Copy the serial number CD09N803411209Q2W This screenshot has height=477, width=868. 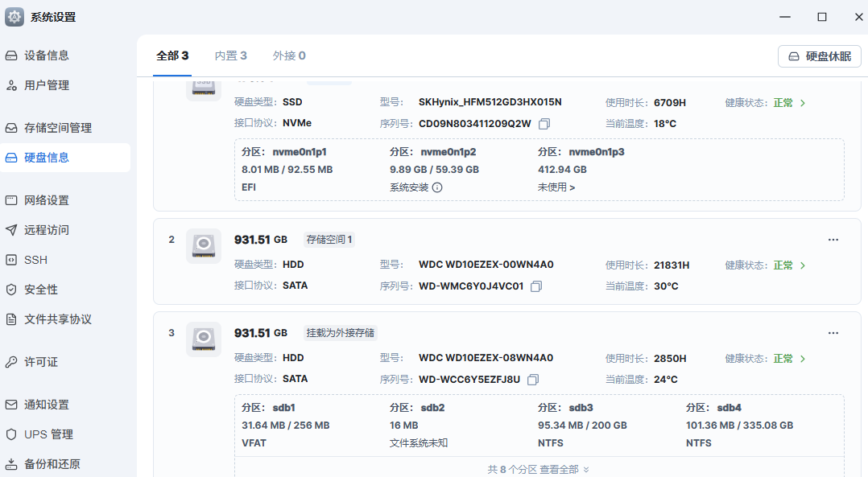[x=544, y=124]
